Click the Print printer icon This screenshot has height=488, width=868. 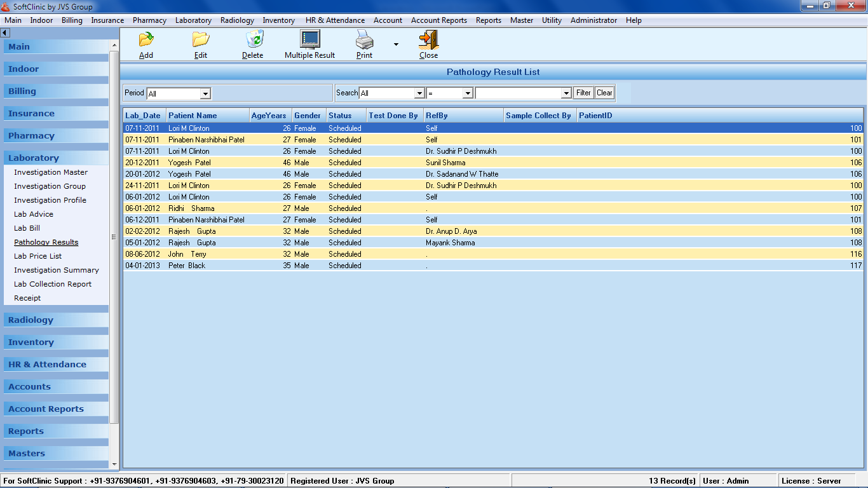pos(364,41)
